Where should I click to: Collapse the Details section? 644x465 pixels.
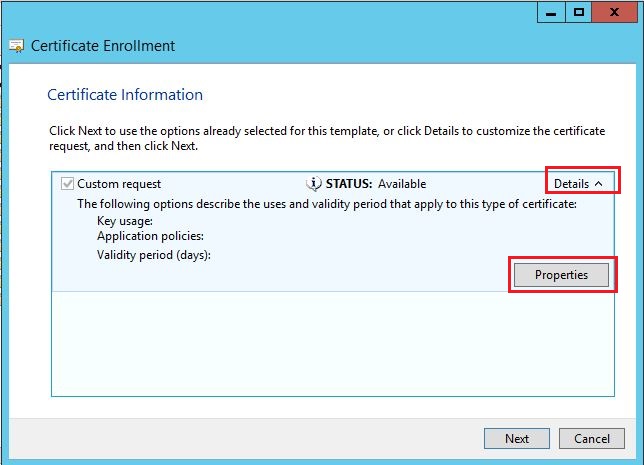(578, 184)
